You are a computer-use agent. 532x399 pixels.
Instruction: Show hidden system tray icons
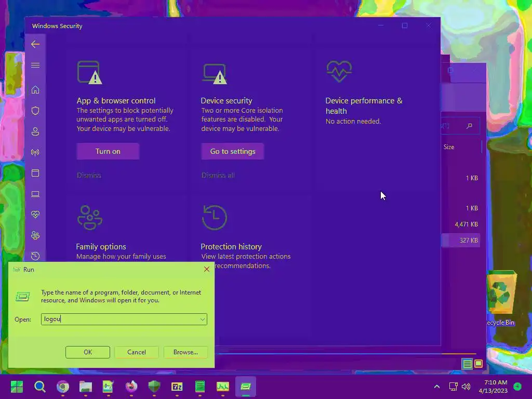tap(437, 387)
